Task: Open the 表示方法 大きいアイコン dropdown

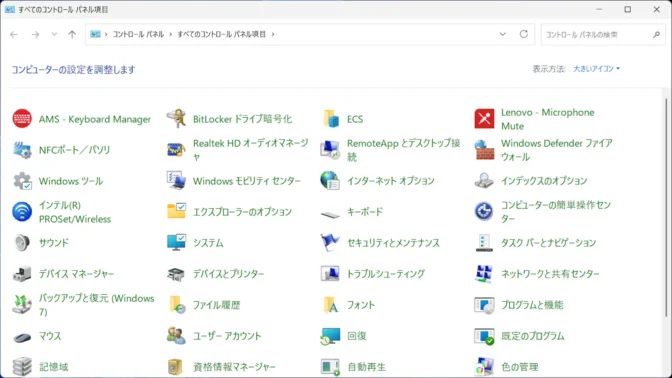Action: pyautogui.click(x=596, y=69)
